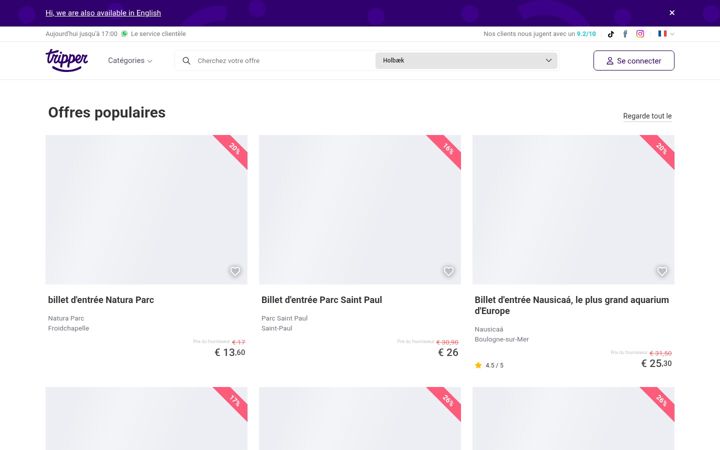Click the 9.2/10 customer rating link
This screenshot has height=450, width=720.
click(586, 34)
